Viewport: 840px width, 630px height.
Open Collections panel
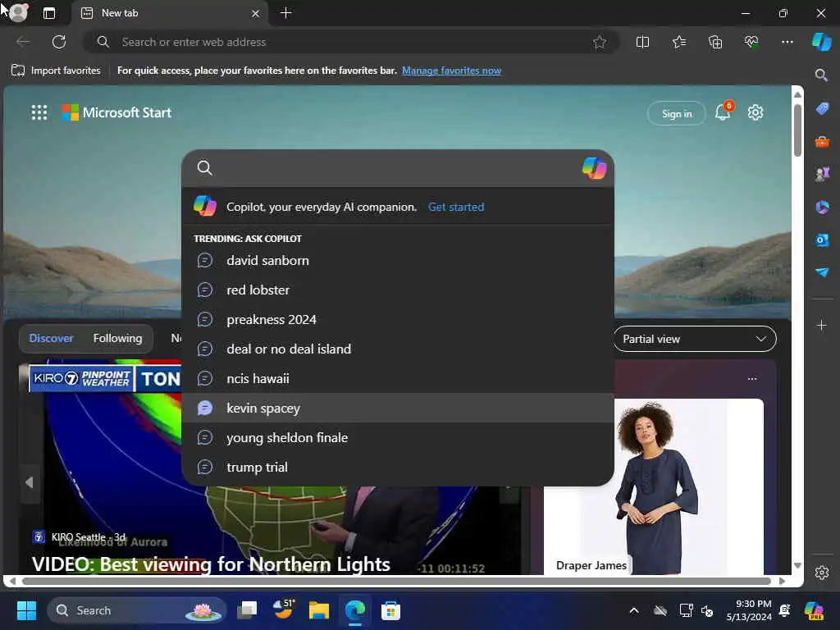pyautogui.click(x=715, y=42)
